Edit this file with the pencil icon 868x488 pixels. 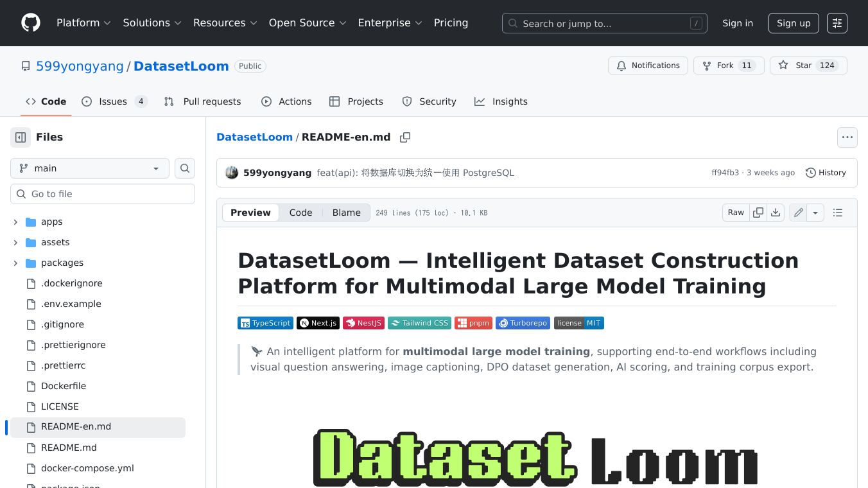point(798,213)
